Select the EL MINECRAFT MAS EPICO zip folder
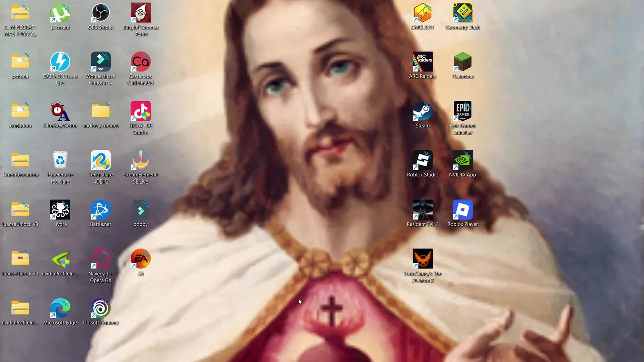 pos(20,13)
